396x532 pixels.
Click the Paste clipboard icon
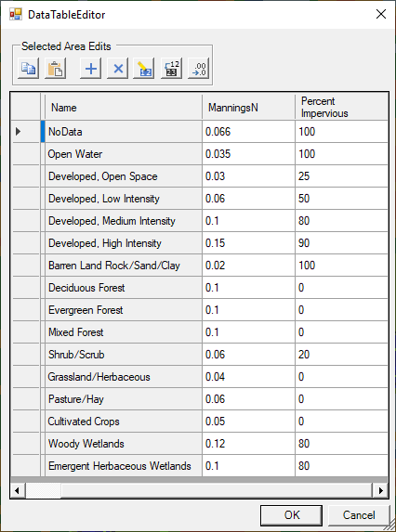coord(56,68)
